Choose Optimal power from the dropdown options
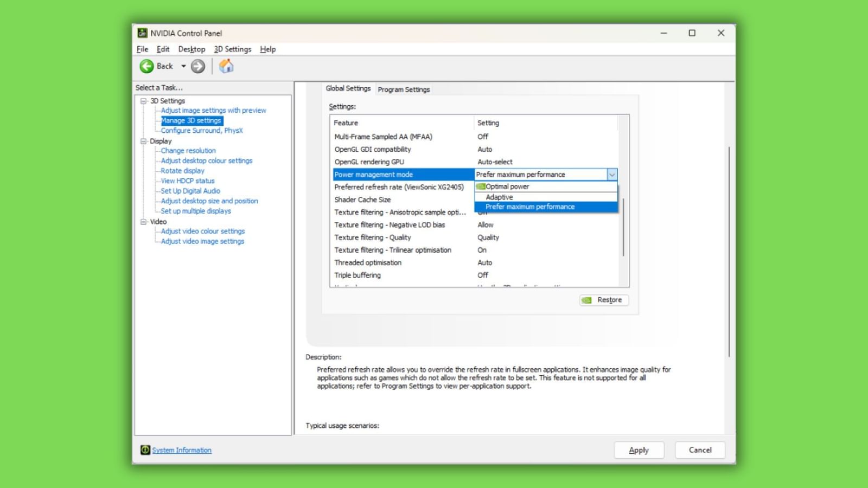Viewport: 868px width, 488px height. pyautogui.click(x=508, y=186)
